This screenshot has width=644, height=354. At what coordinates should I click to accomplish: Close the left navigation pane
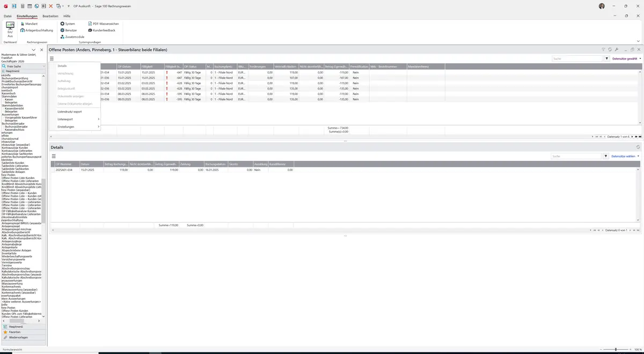pos(41,50)
